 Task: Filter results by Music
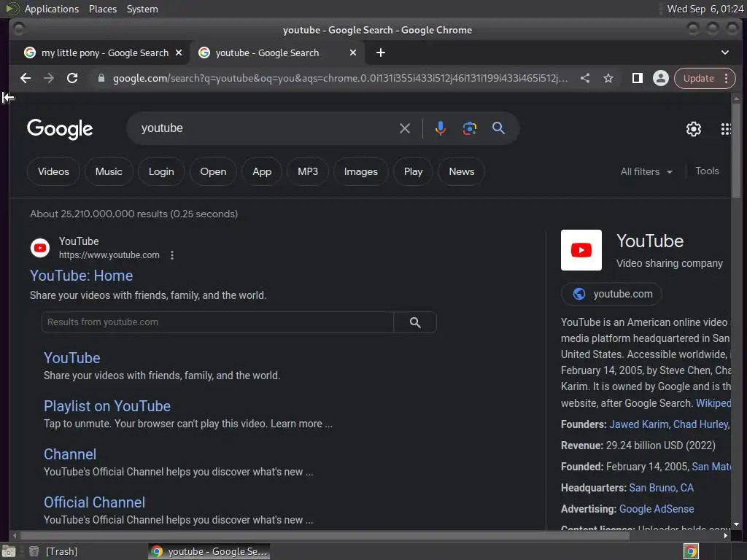tap(109, 171)
